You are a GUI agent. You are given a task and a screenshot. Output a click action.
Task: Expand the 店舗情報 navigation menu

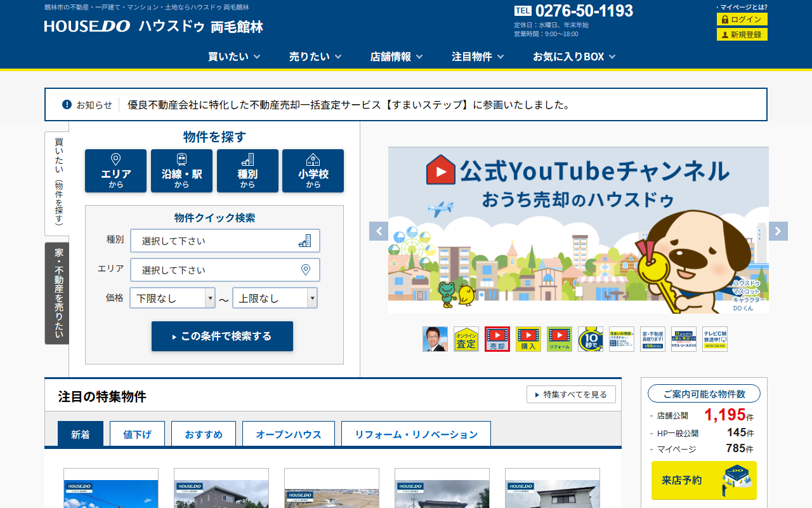tap(396, 57)
